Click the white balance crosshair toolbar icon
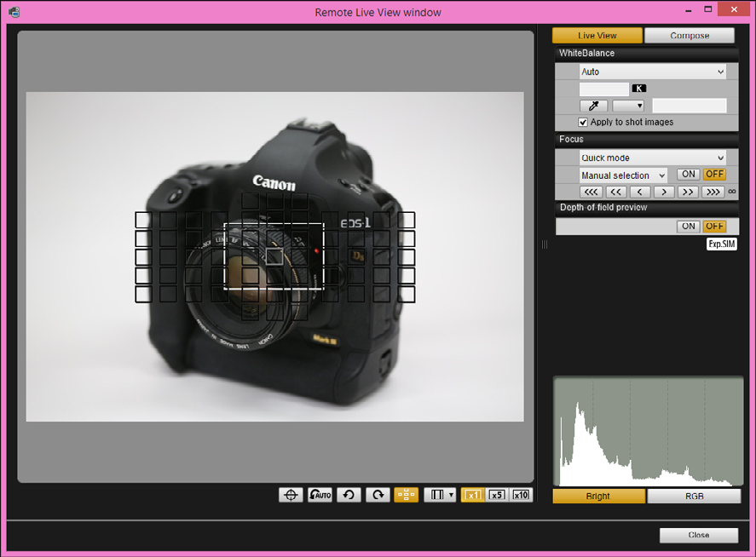The image size is (756, 557). (291, 495)
